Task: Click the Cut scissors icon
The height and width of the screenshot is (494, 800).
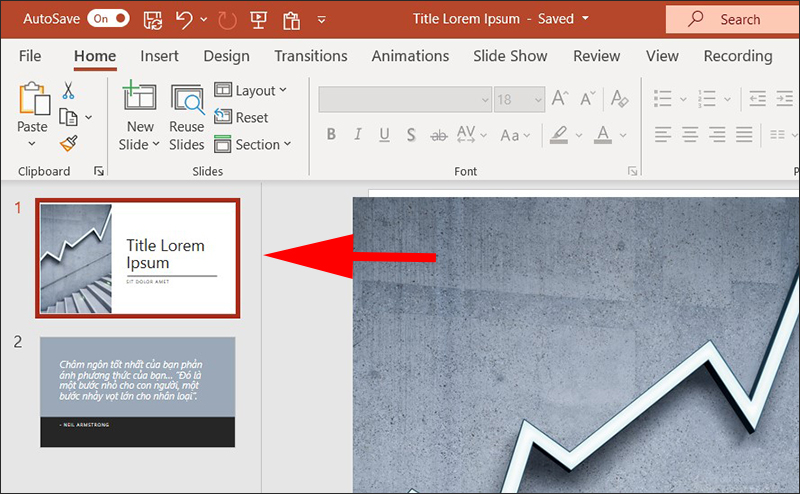Action: coord(69,91)
